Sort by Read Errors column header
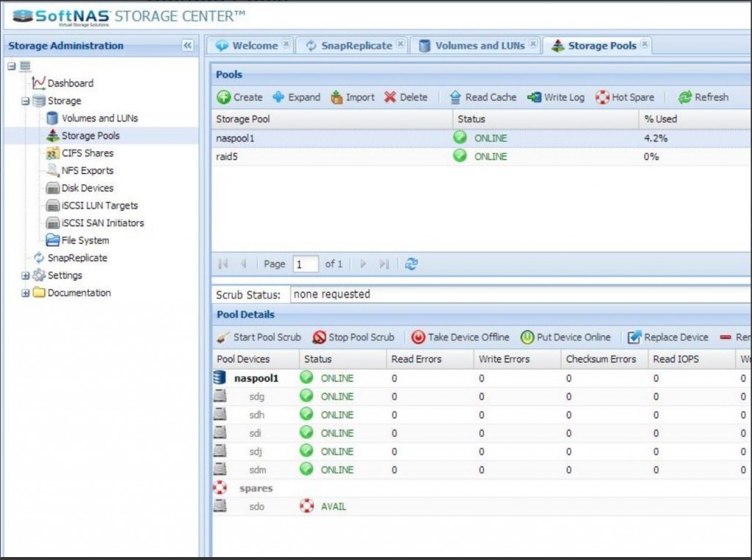Screen dimensions: 752x560 point(430,359)
